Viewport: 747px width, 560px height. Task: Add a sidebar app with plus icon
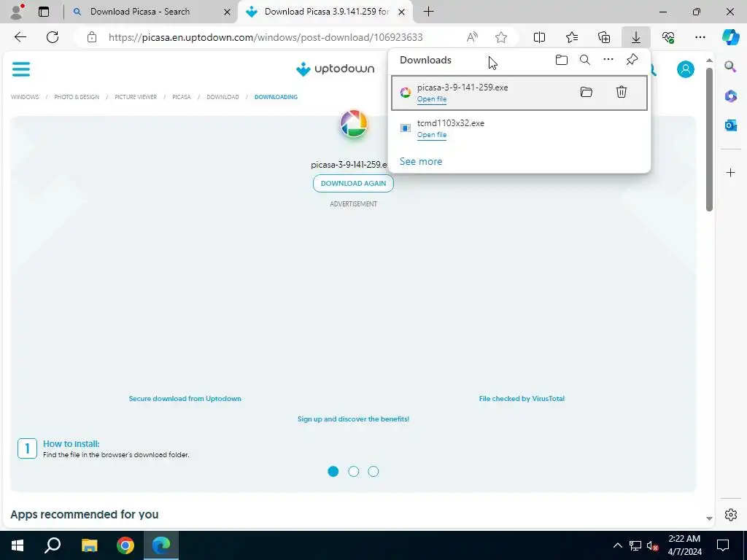tap(731, 172)
